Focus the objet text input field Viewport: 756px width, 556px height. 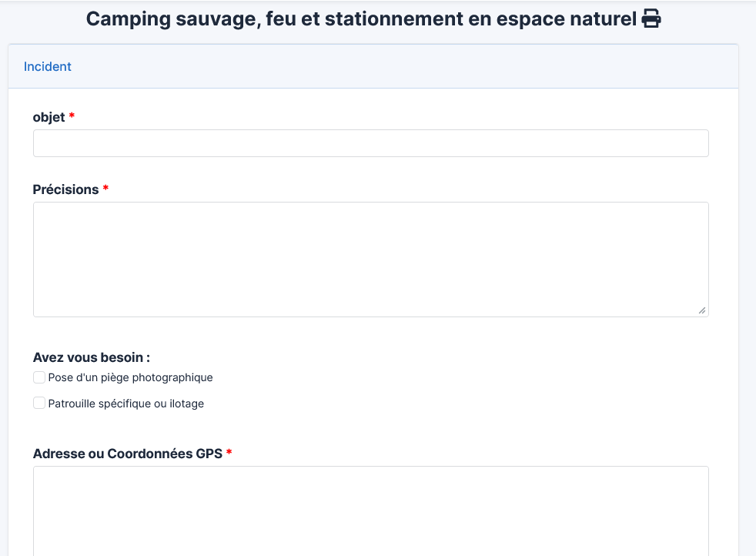tap(370, 143)
